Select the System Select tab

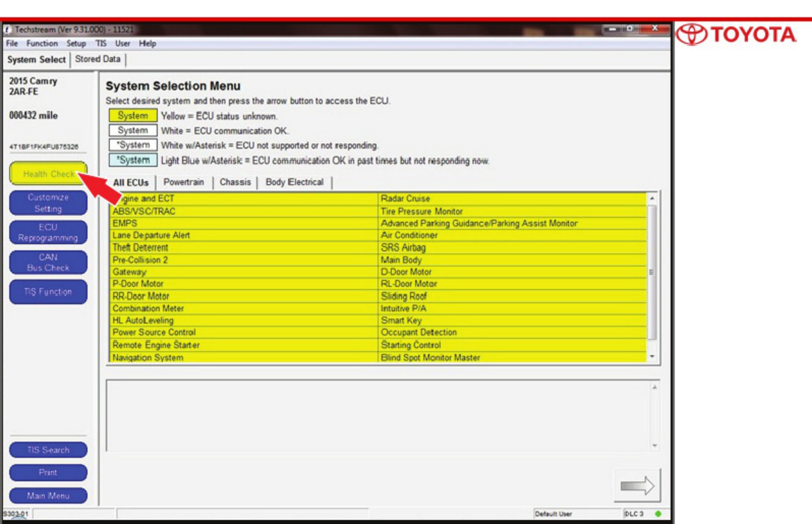36,59
